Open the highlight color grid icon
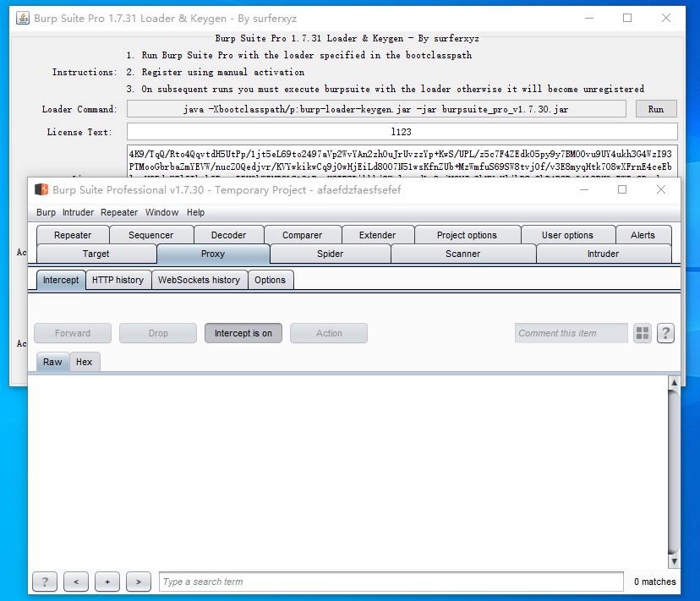 (x=643, y=333)
